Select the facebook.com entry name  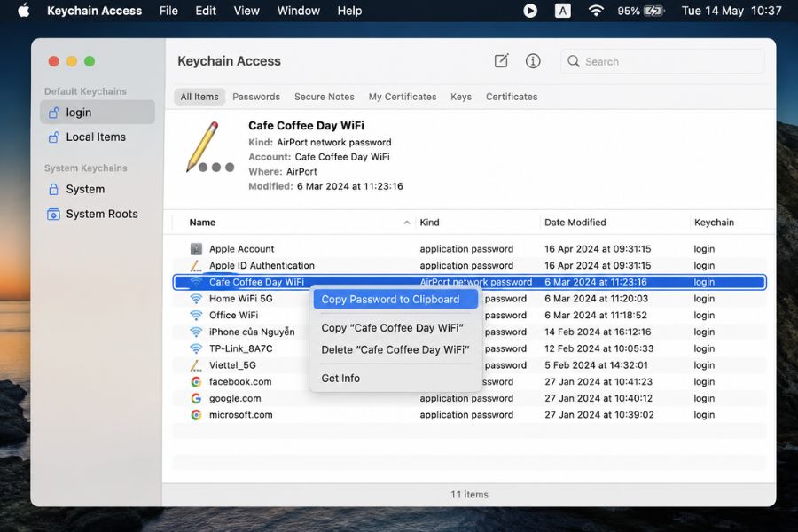pos(240,382)
